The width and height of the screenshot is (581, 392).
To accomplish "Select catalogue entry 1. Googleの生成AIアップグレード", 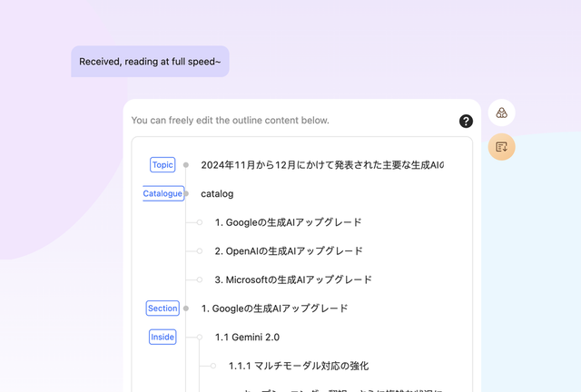I will (288, 222).
